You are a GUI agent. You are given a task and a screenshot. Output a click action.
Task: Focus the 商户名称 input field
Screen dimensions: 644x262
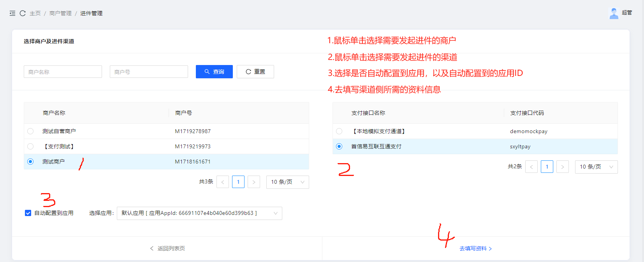point(63,72)
